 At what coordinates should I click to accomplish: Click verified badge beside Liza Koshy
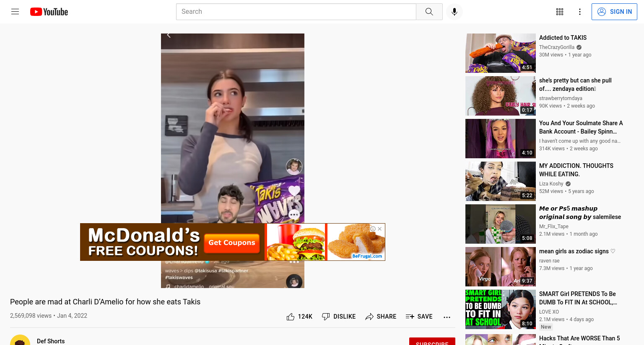[568, 184]
